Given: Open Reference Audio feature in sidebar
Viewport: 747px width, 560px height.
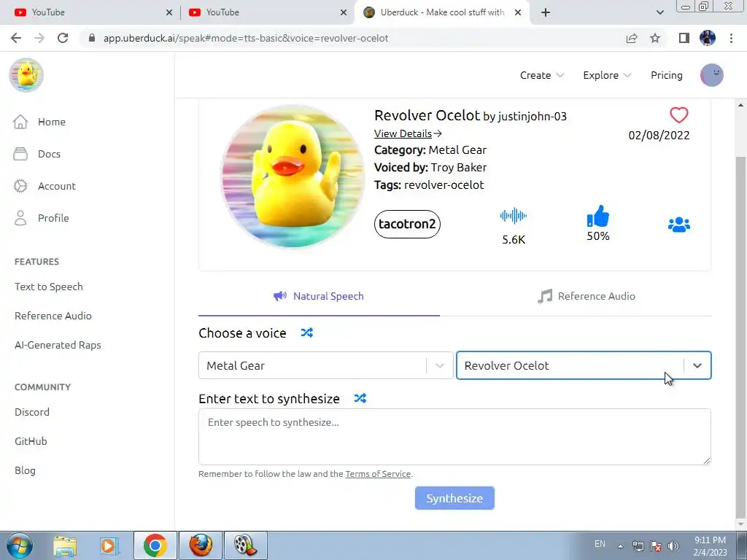Looking at the screenshot, I should (53, 316).
